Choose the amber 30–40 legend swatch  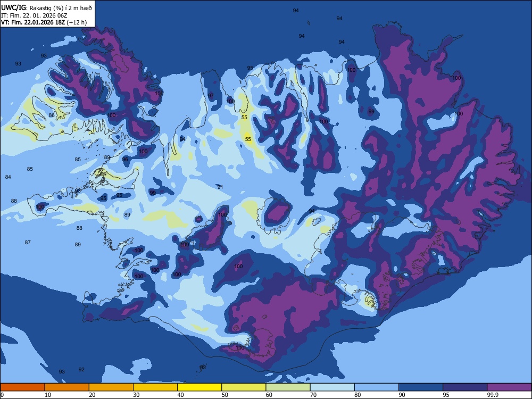coord(155,387)
